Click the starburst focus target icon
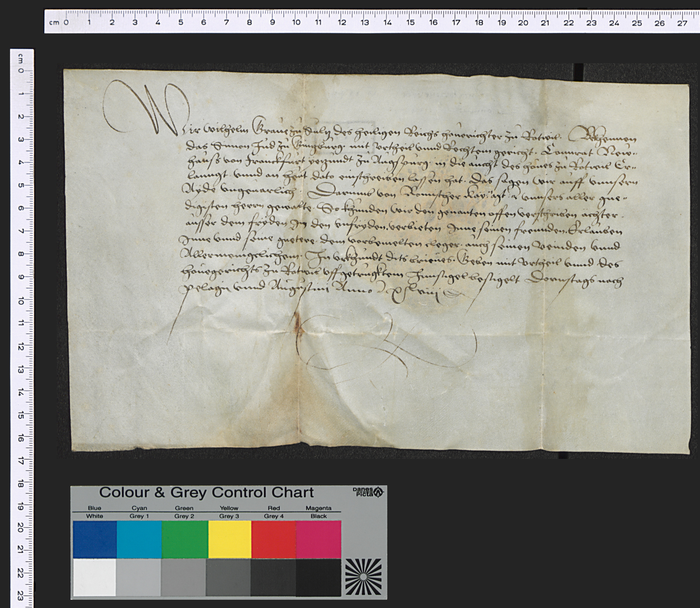Screen dimensions: 700x608 coord(363,576)
